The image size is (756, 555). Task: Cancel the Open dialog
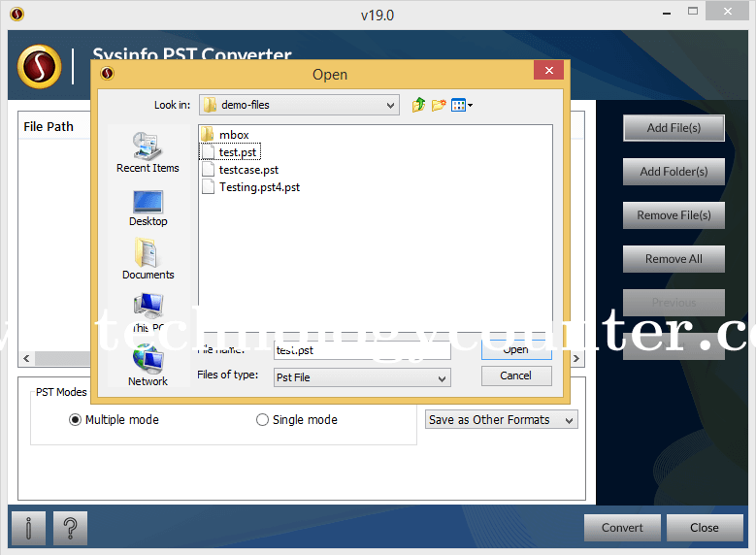pyautogui.click(x=516, y=375)
